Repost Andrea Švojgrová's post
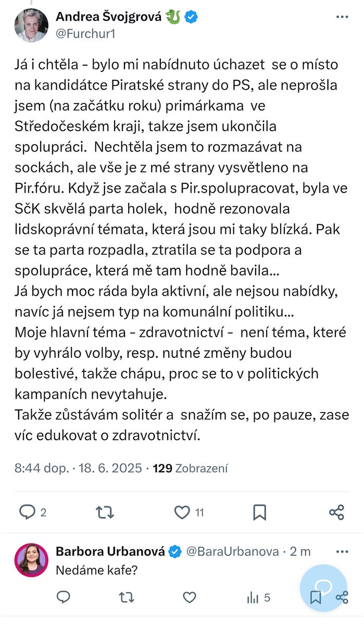 click(105, 512)
